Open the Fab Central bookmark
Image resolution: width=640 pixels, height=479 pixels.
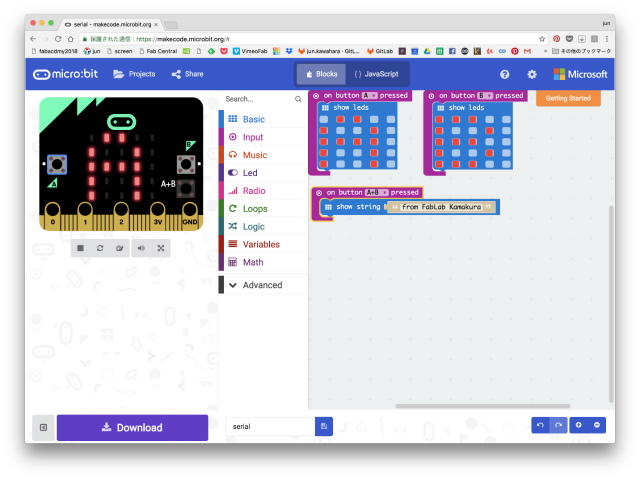(x=158, y=51)
